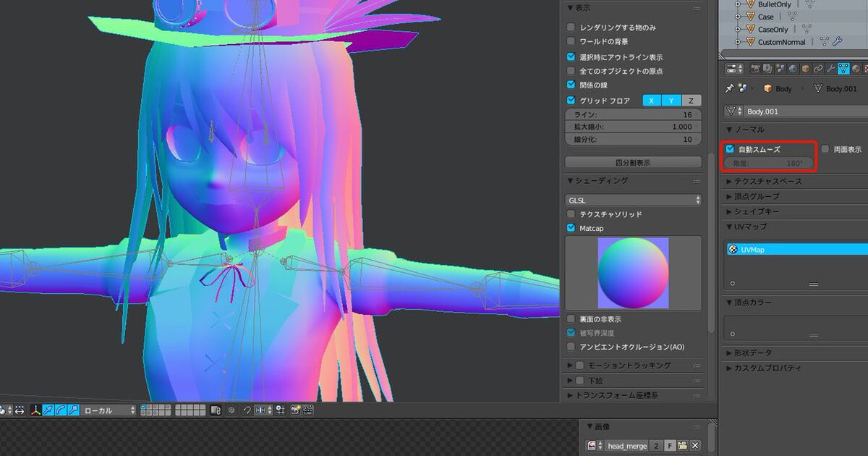Select the Object Constraints chain icon
This screenshot has width=868, height=456.
click(x=817, y=69)
